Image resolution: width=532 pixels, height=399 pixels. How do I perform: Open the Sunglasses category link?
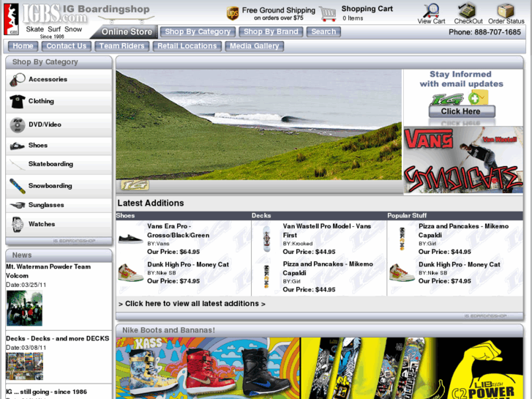(46, 205)
